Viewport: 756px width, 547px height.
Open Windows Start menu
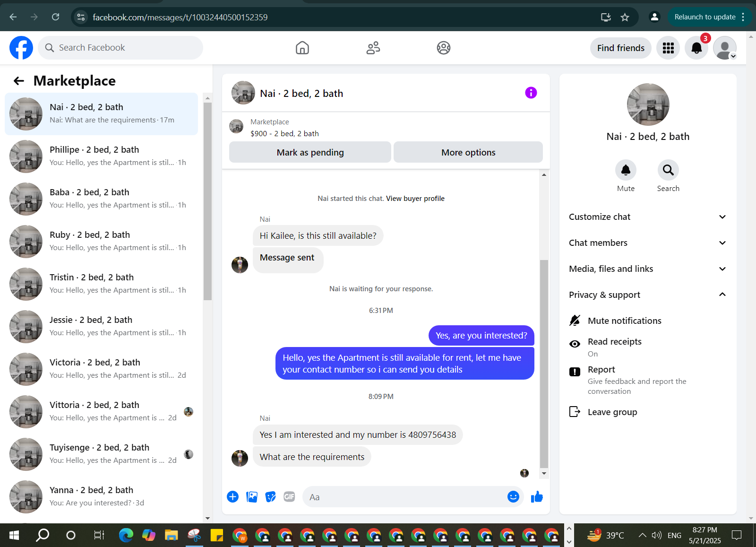(x=14, y=535)
